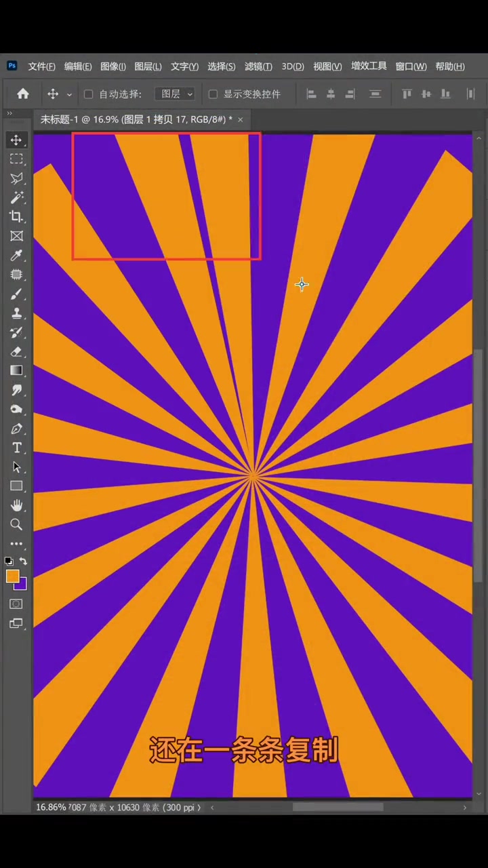Screen dimensions: 488x868
Task: Expand the collapsed toolbar double-arrow
Action: pos(9,113)
